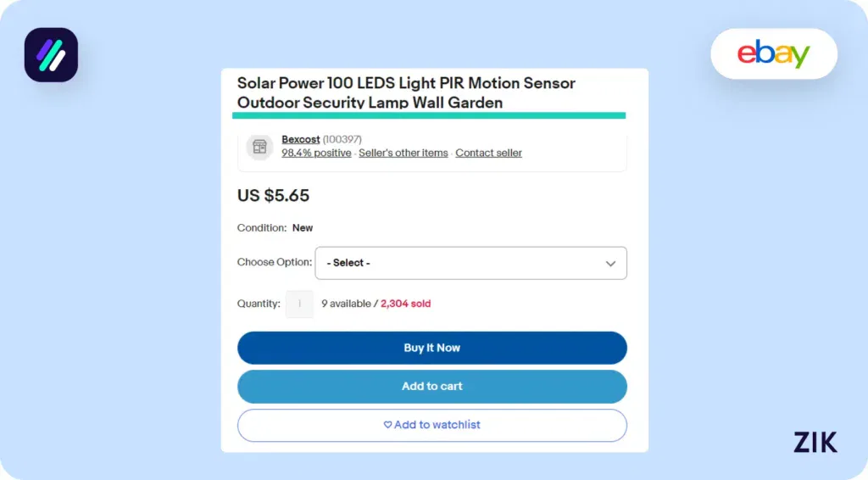Image resolution: width=868 pixels, height=480 pixels.
Task: Open the Seller's other items link
Action: [x=403, y=153]
